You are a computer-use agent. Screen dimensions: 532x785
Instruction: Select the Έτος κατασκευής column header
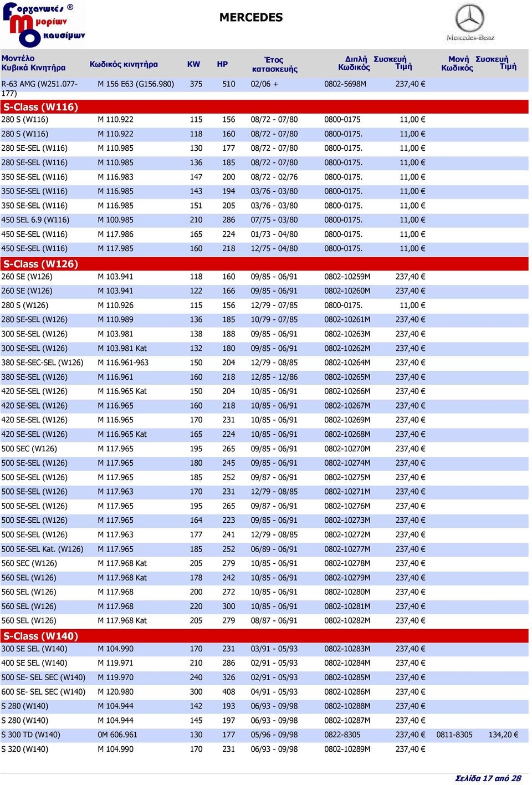(274, 64)
